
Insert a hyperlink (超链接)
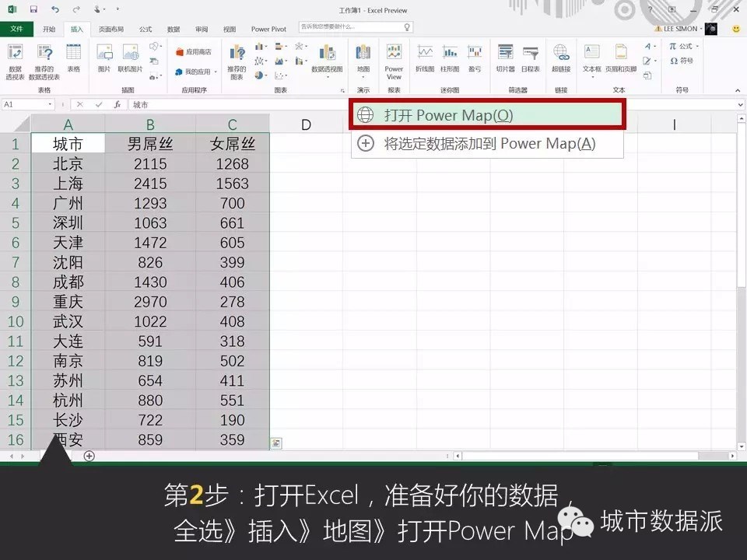(561, 58)
